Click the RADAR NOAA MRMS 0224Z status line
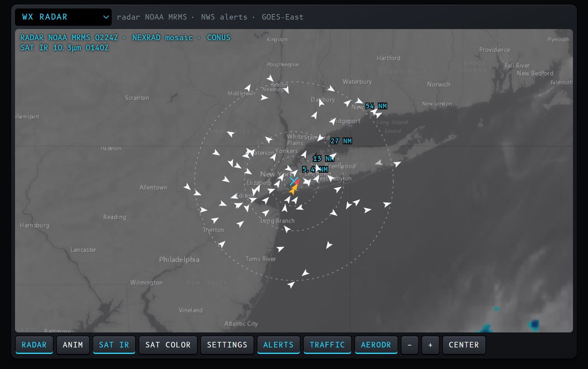The width and height of the screenshot is (588, 369). click(x=125, y=37)
